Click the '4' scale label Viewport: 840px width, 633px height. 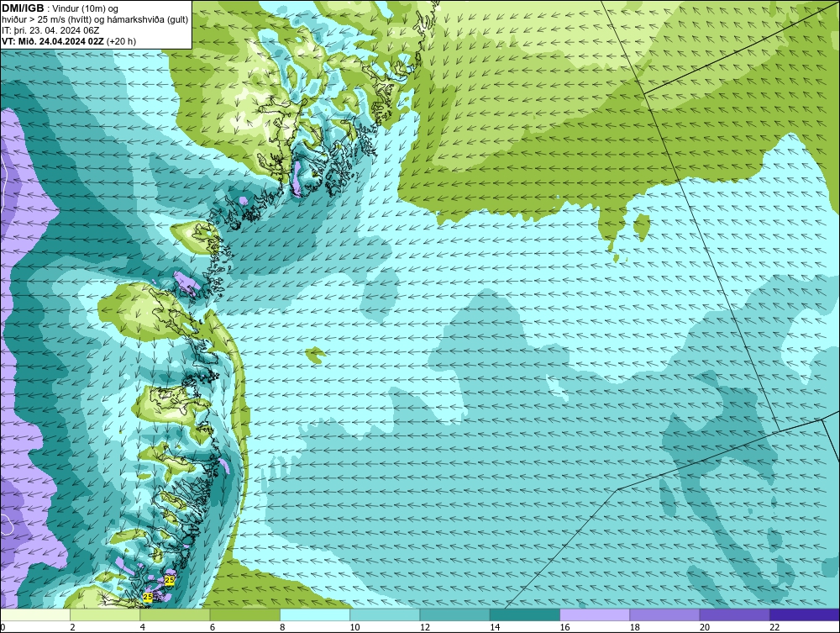pyautogui.click(x=143, y=627)
